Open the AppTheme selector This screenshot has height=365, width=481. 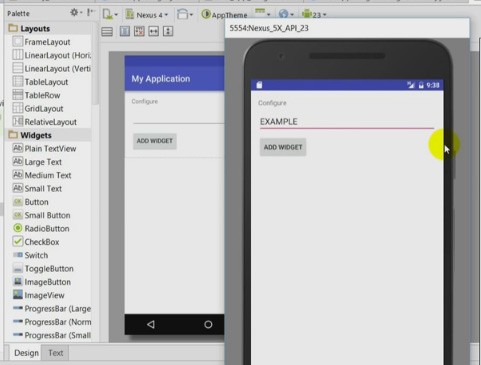click(224, 15)
